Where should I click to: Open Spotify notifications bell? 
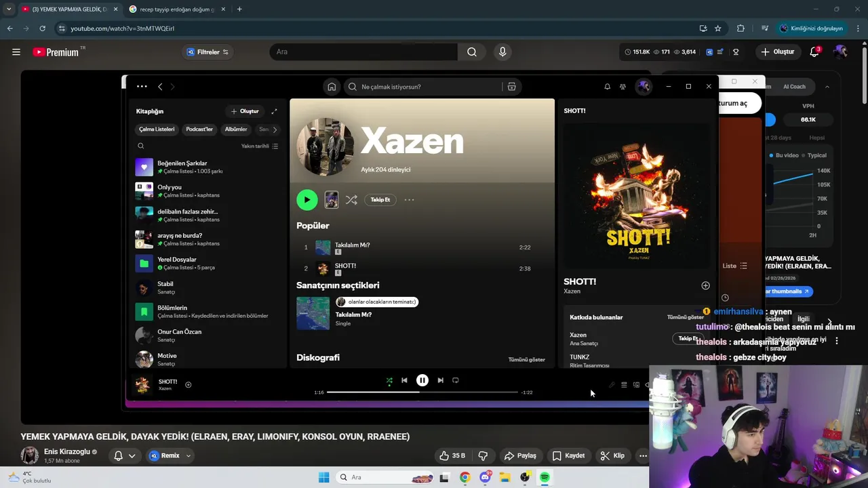[x=607, y=87]
